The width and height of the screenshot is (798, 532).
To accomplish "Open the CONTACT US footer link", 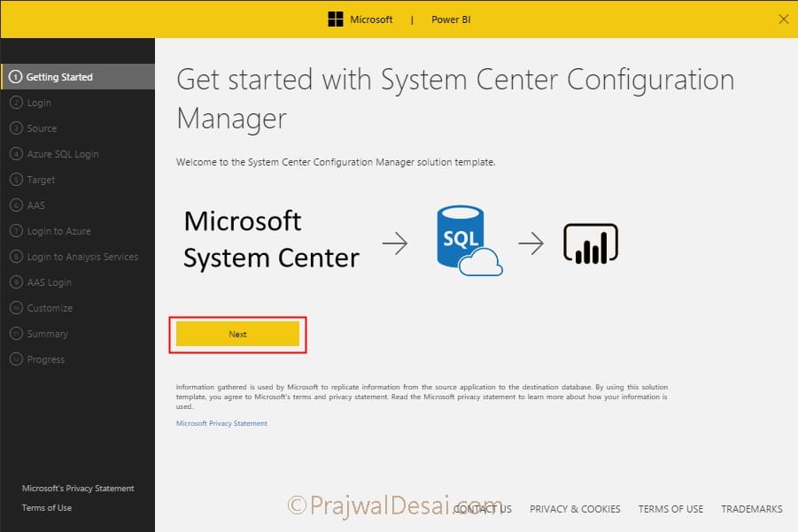I will pyautogui.click(x=483, y=509).
